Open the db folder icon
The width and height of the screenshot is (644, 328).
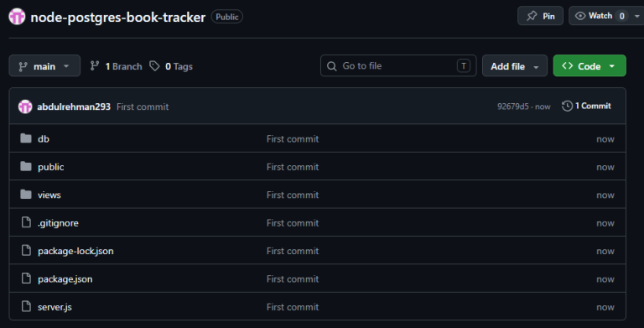coord(26,138)
